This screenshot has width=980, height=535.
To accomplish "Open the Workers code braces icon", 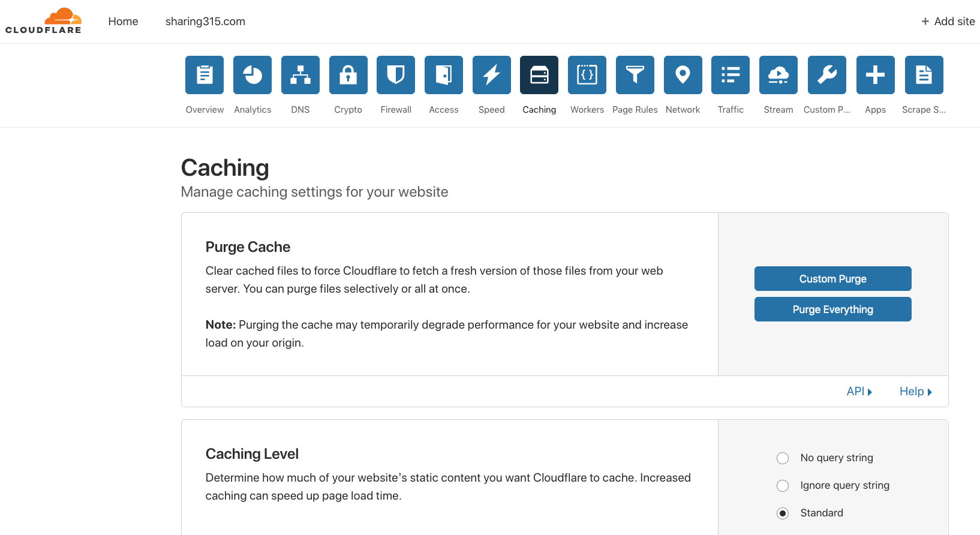I will pos(587,75).
